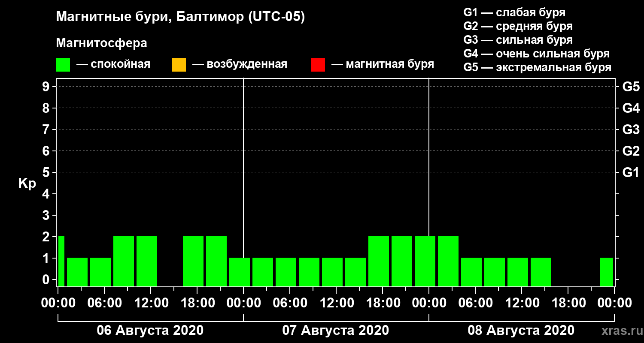Click the right-axis 'G3' level label
The width and height of the screenshot is (644, 343).
631,129
